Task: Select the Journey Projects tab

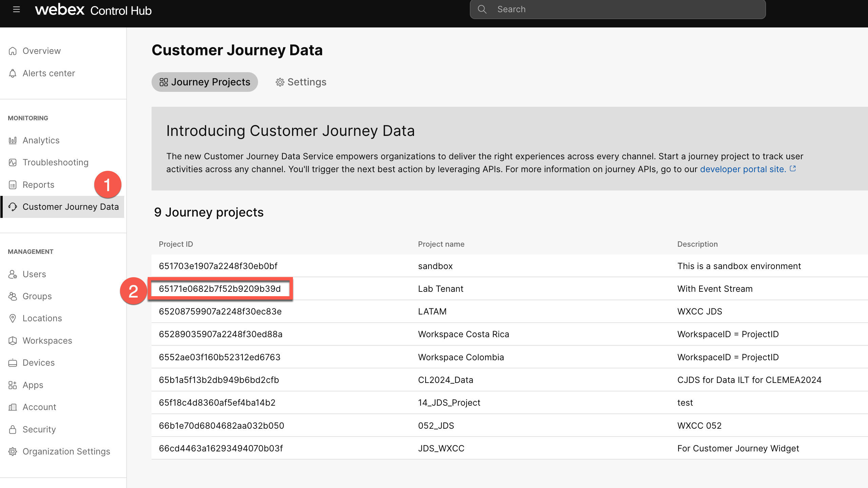Action: [204, 82]
